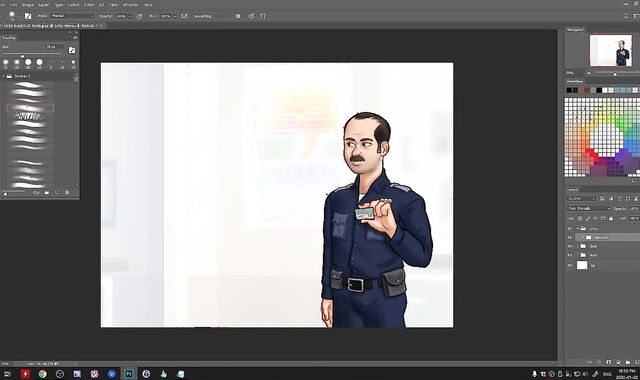Enable airbrush-style build-up icon next to Flow
The image size is (640, 380).
[184, 16]
